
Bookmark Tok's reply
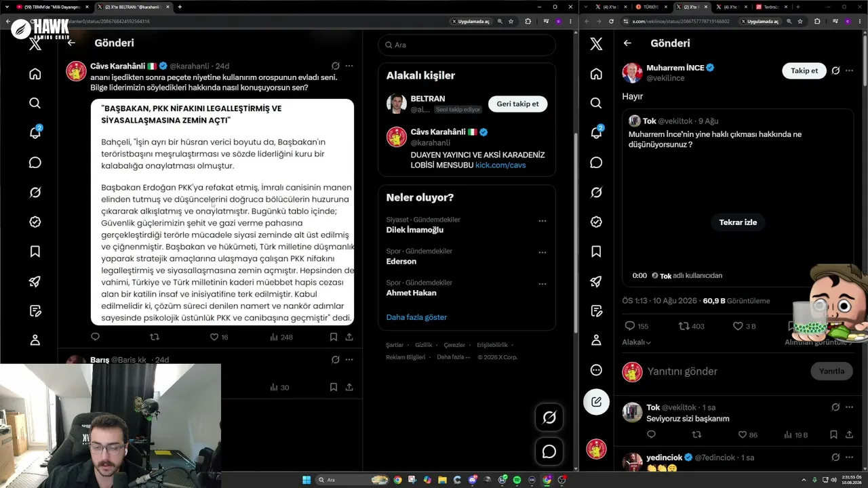click(833, 434)
